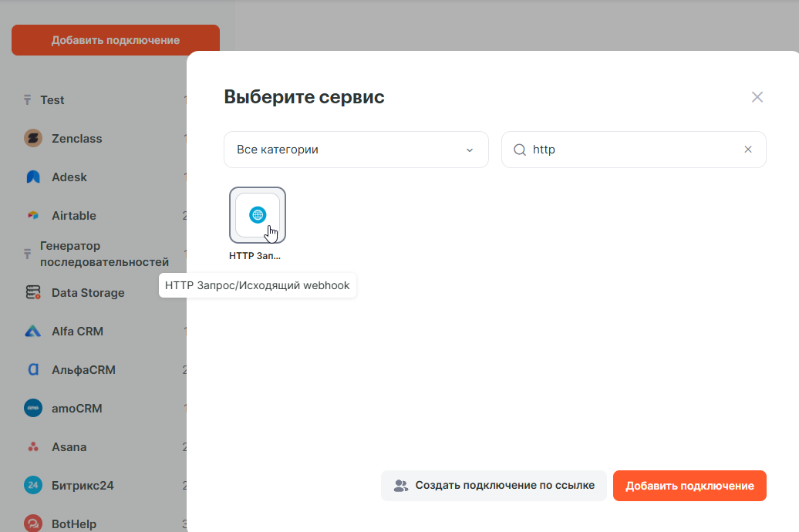Click the Adesk logo icon
Screen dimensions: 799x532
click(33, 177)
